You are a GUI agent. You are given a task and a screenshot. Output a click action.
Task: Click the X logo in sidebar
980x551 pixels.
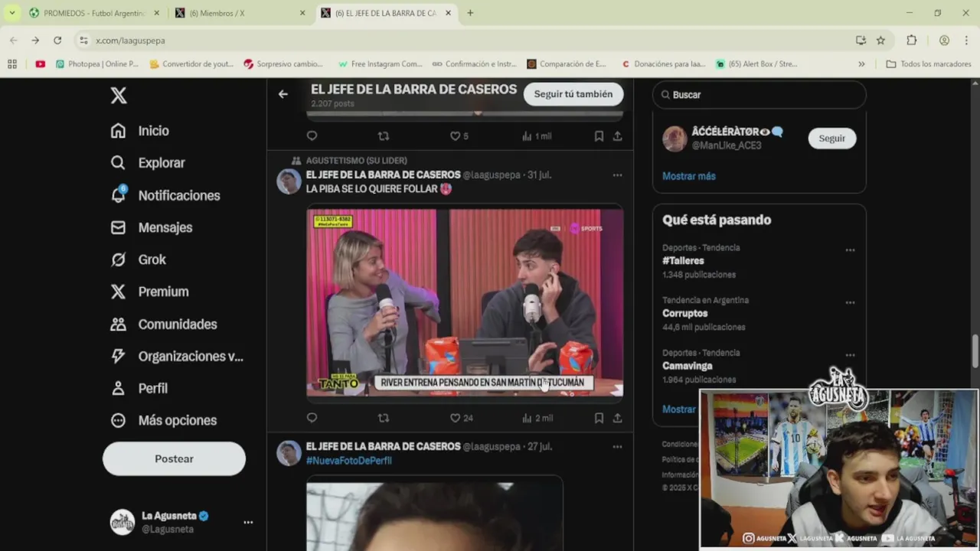coord(118,95)
